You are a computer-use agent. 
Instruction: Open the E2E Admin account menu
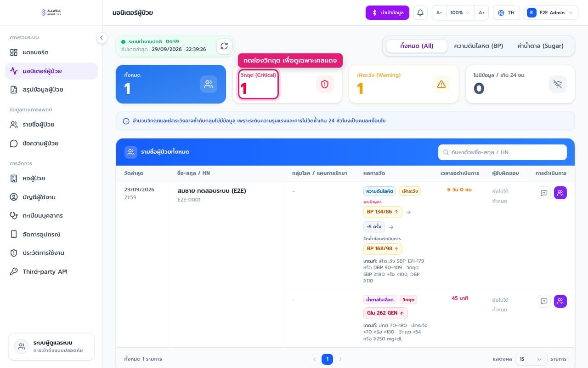(551, 13)
